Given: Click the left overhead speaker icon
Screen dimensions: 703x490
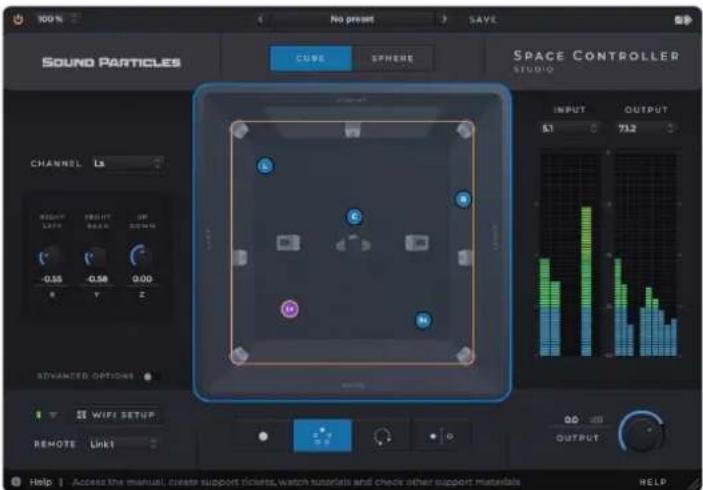Looking at the screenshot, I should coord(288,243).
